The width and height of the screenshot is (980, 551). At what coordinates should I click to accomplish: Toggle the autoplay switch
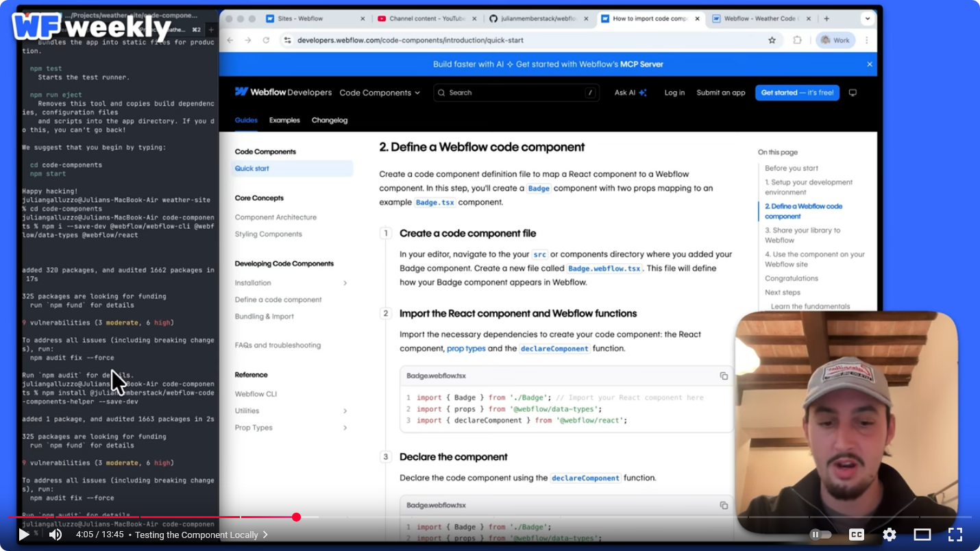pyautogui.click(x=820, y=535)
